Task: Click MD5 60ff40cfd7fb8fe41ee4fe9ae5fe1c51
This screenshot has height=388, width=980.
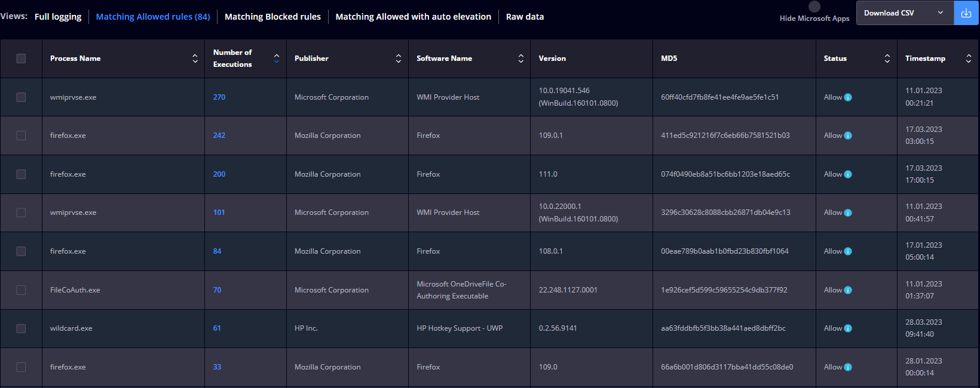Action: pyautogui.click(x=720, y=97)
